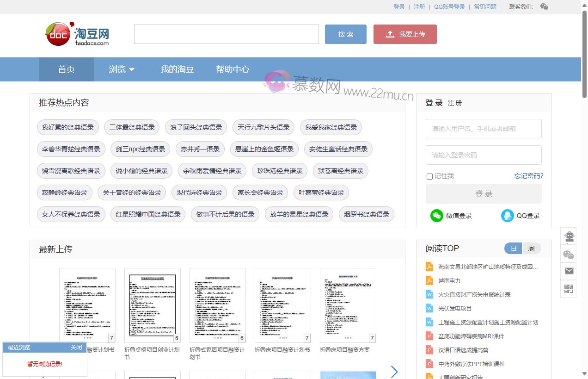Image resolution: width=588 pixels, height=379 pixels.
Task: Click the taodocs logo
Action: (x=77, y=34)
